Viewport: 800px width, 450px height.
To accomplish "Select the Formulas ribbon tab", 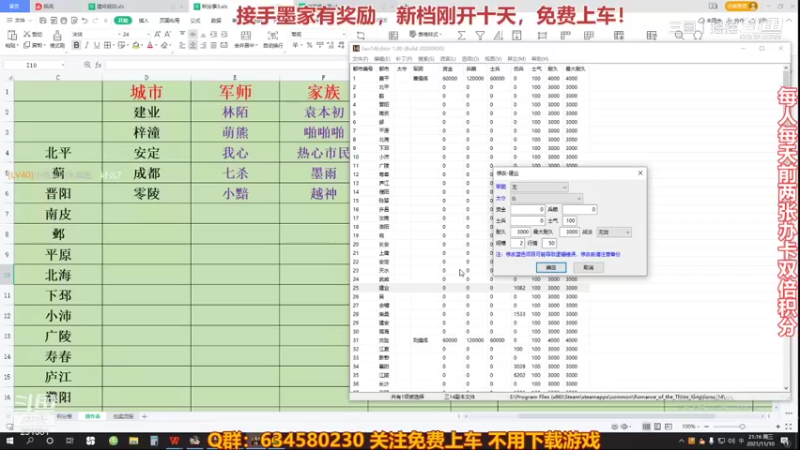I will [195, 20].
